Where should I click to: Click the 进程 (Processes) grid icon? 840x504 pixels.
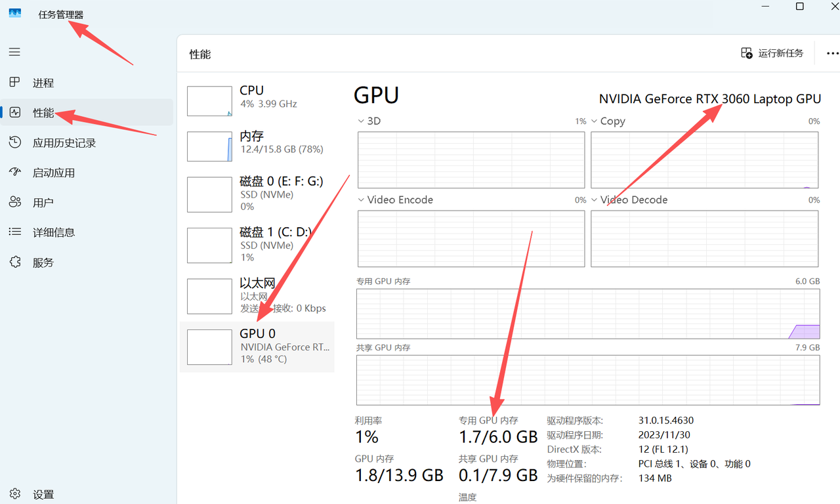(14, 83)
